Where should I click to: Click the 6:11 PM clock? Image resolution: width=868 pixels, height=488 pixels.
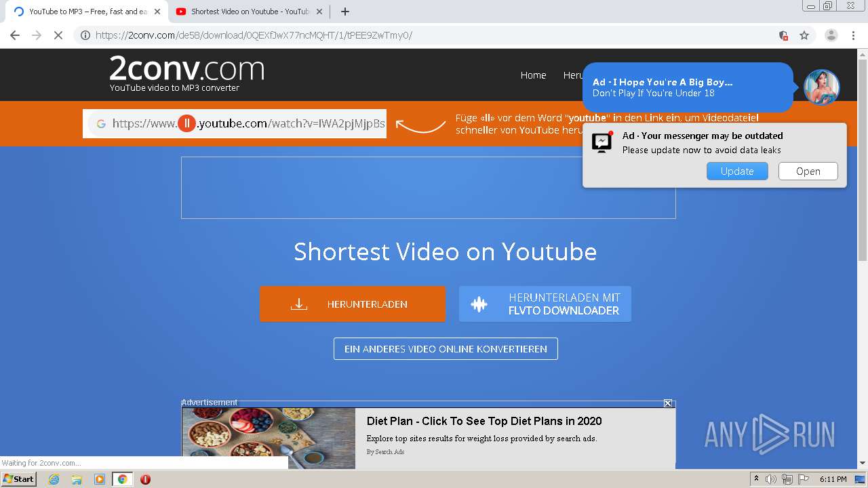click(x=833, y=479)
